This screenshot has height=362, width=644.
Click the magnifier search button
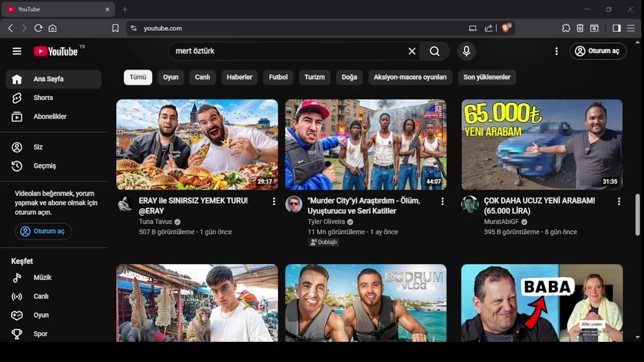435,51
